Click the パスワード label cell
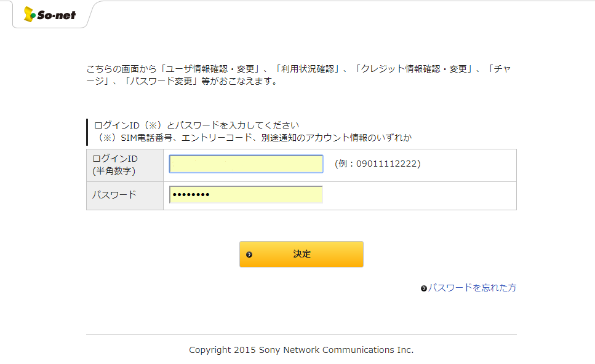The width and height of the screenshot is (595, 364). coord(125,196)
